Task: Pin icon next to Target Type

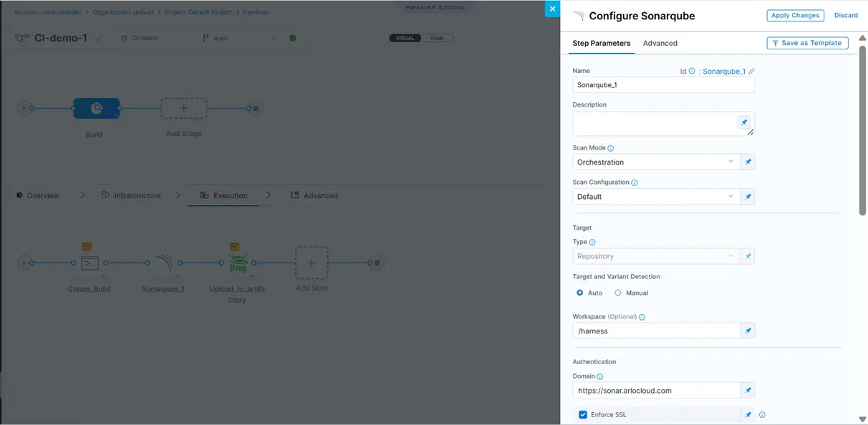Action: click(x=748, y=256)
